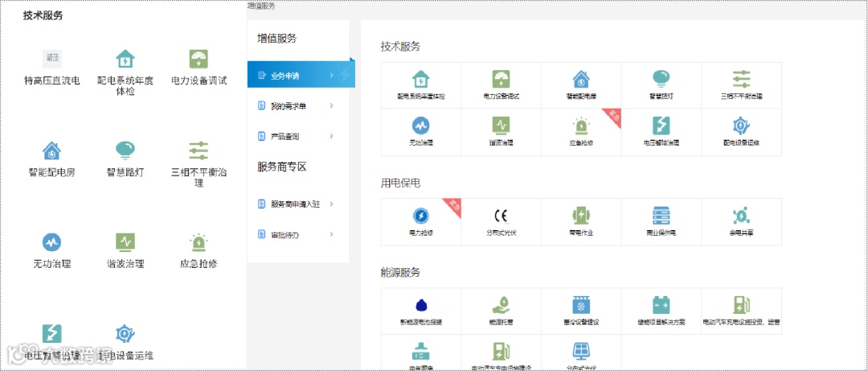The width and height of the screenshot is (868, 371).
Task: Open 商业保供电 server-stack icon
Action: [661, 216]
